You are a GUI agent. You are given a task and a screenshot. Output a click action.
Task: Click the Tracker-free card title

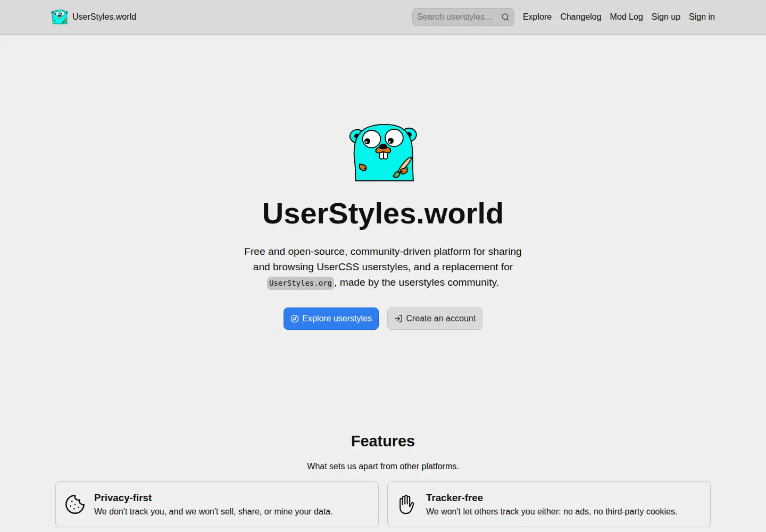click(x=454, y=498)
